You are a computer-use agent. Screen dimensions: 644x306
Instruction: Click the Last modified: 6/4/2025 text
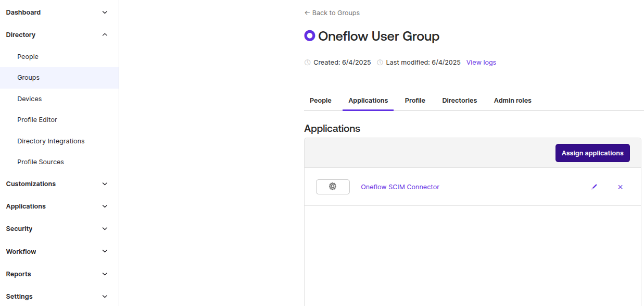pos(423,63)
